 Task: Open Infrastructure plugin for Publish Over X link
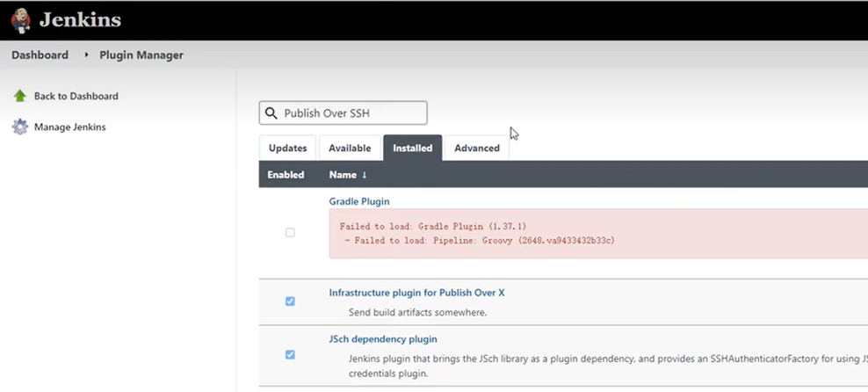click(416, 293)
